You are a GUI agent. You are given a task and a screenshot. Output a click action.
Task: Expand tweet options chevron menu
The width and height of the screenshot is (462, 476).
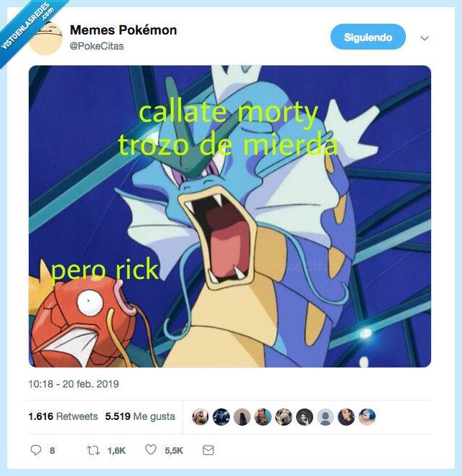[x=425, y=38]
